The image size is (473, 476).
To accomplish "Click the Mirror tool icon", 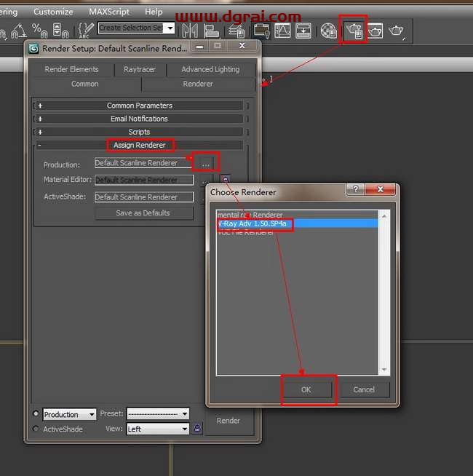I will (x=190, y=31).
